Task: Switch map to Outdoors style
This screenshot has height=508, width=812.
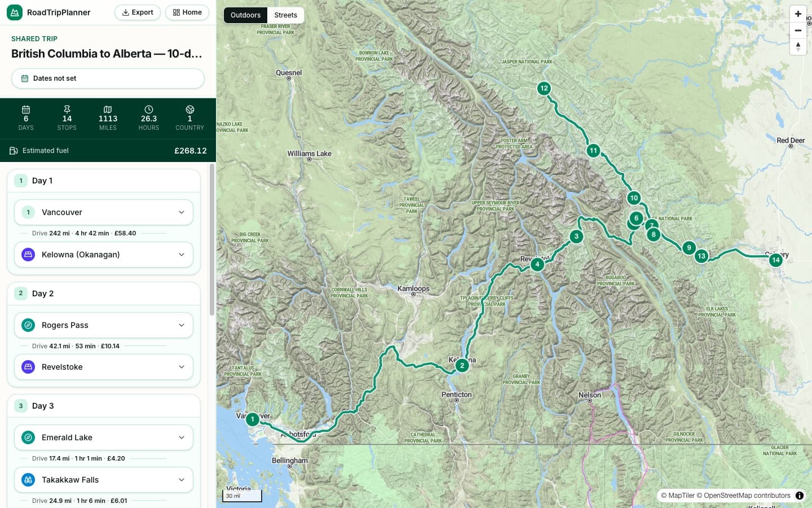Action: coord(245,15)
